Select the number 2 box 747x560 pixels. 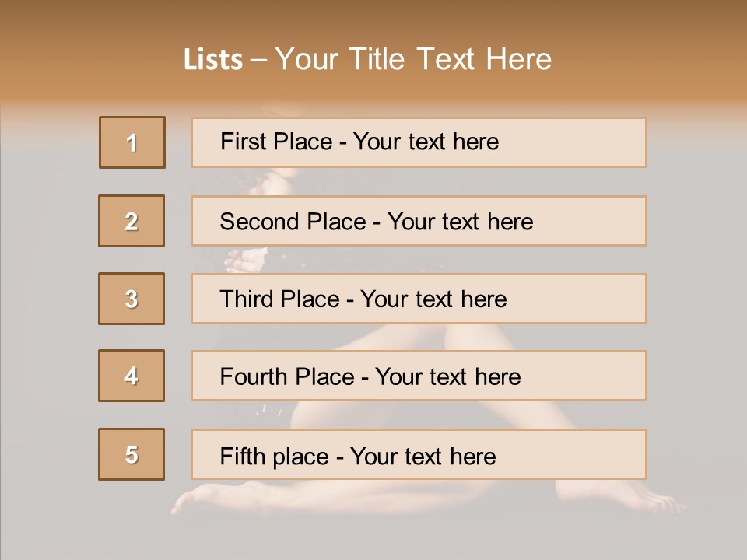click(132, 221)
